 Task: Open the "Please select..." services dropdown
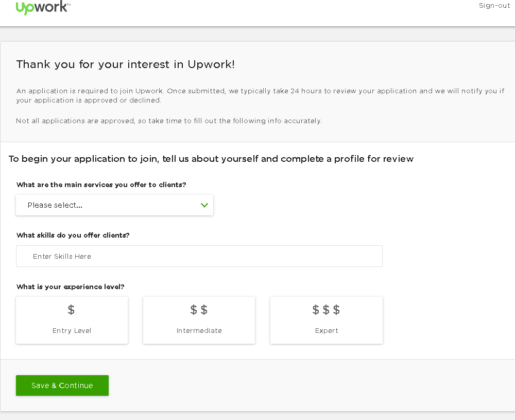tap(114, 205)
